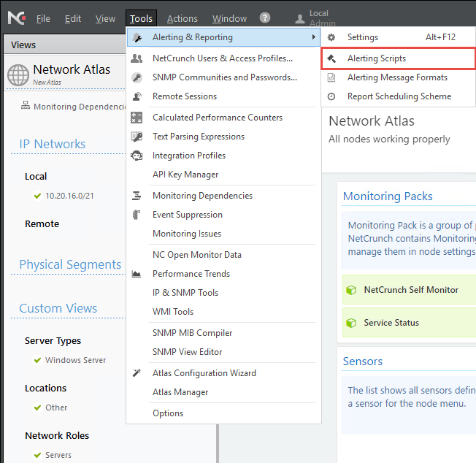Click the SNMP Communities key icon
This screenshot has height=463, width=476.
coord(137,77)
